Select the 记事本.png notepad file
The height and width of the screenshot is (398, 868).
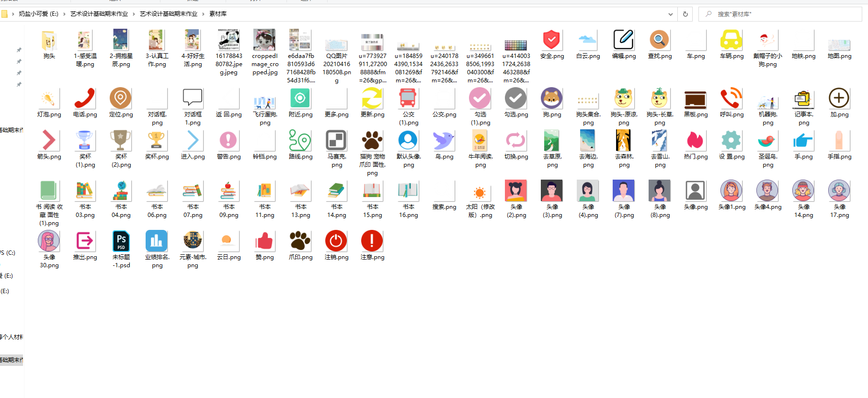[803, 99]
